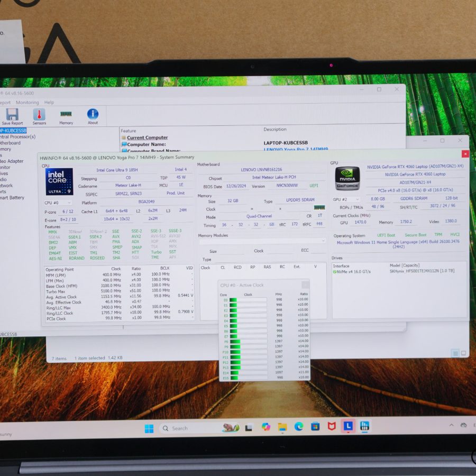Viewport: 476px width, 476px height.
Task: Open the GPU #2 selector dropdown
Action: pos(346,199)
